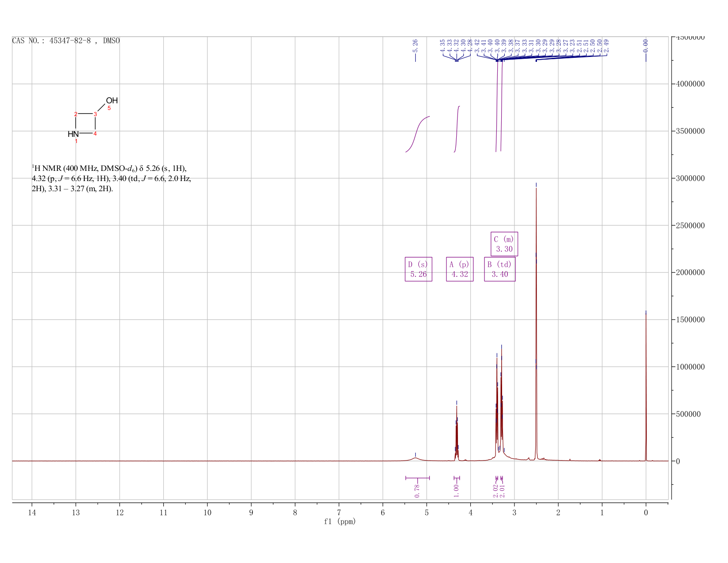Click the '2H), 3.31 – 3.27 (m, 2H).' line
Screen dimensions: 728x563
tap(72, 189)
